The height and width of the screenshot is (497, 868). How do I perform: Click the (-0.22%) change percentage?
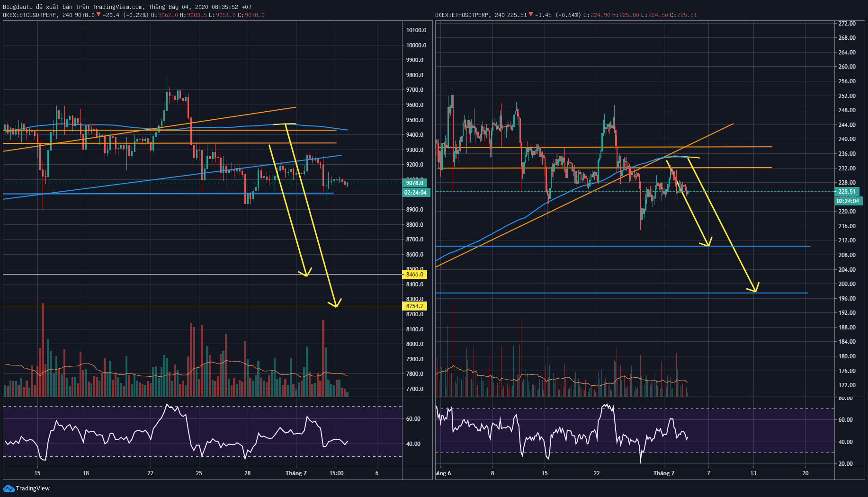tap(136, 15)
